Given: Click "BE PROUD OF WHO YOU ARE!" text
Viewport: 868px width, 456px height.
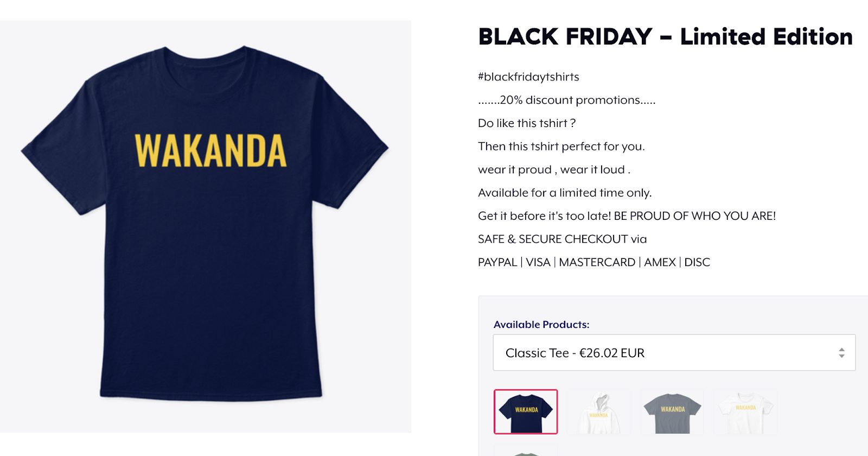Looking at the screenshot, I should 695,216.
